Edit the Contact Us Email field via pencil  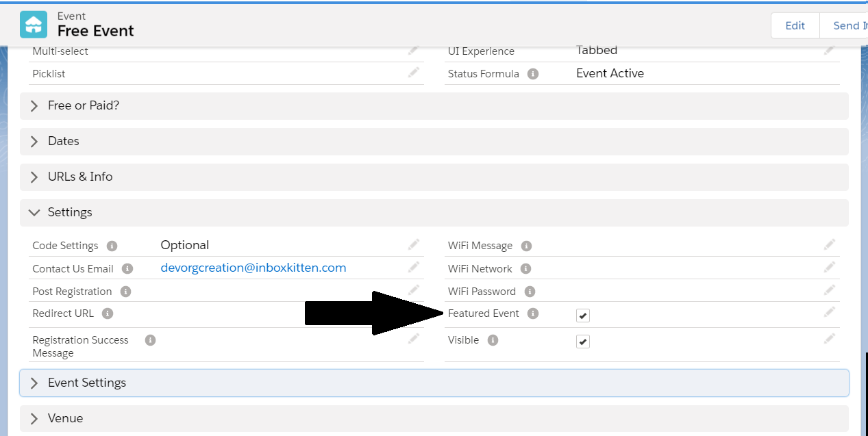pos(414,266)
